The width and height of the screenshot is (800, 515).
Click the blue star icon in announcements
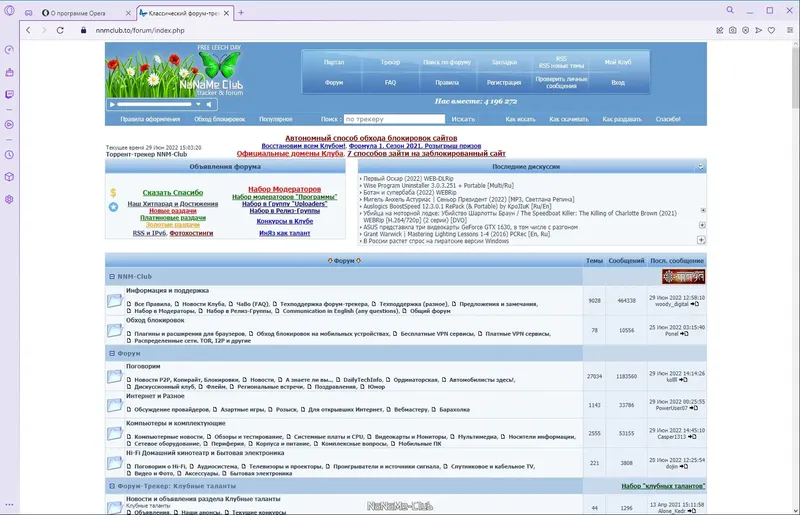click(113, 207)
